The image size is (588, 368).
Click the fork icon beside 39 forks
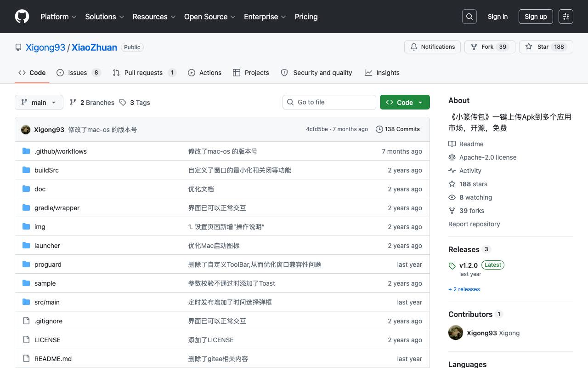452,210
